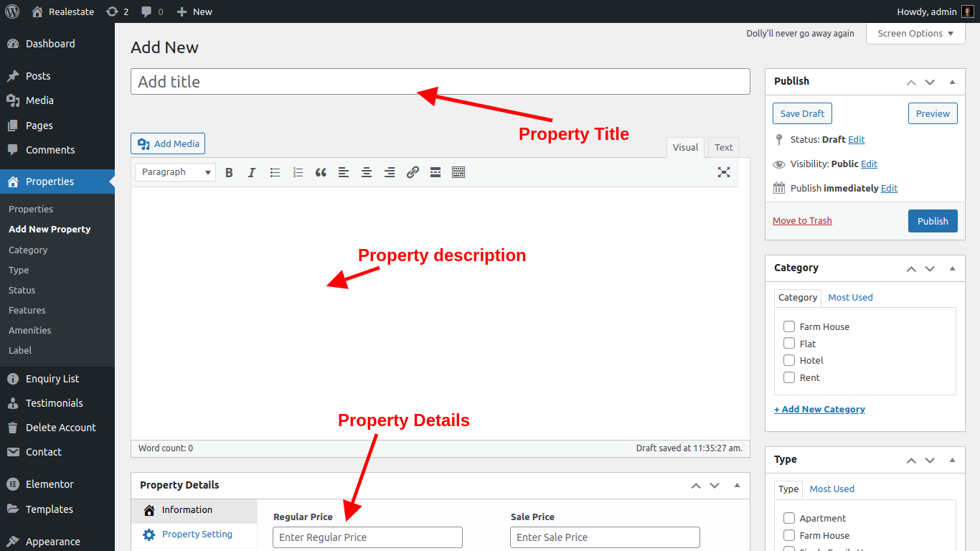Click the Toolbar Toggle keyboard icon
Screen dimensions: 980x551
(458, 172)
